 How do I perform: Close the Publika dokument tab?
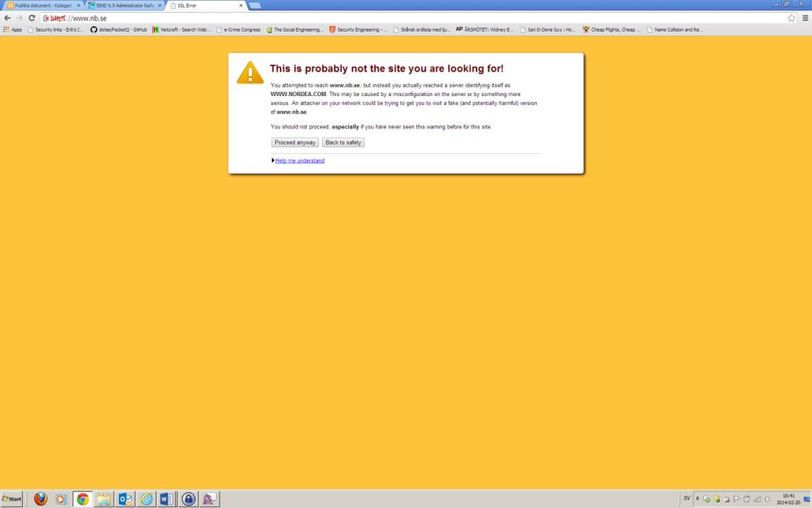[x=79, y=6]
